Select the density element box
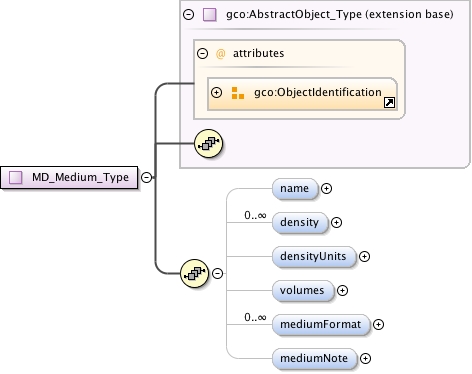The image size is (472, 374). coord(300,223)
